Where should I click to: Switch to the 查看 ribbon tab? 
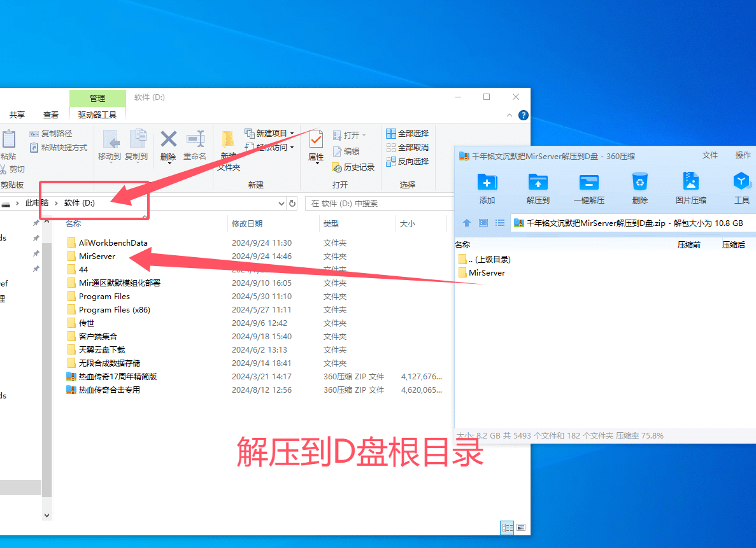coord(51,115)
